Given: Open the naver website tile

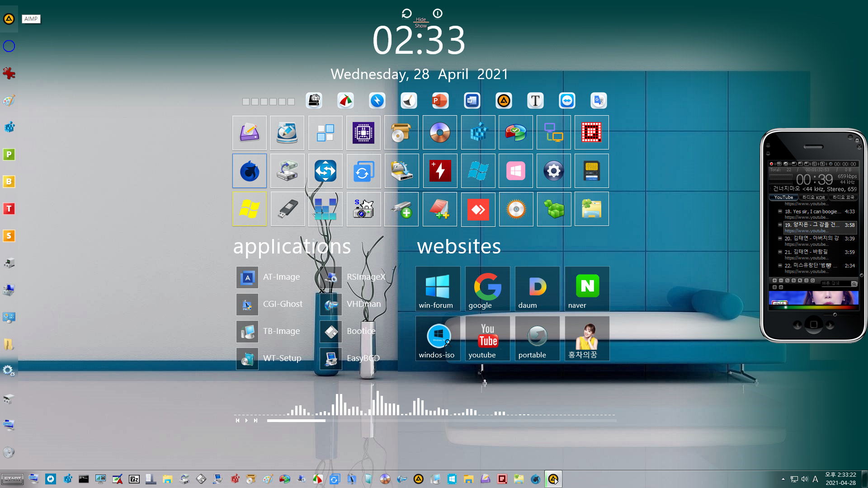Looking at the screenshot, I should tap(587, 289).
